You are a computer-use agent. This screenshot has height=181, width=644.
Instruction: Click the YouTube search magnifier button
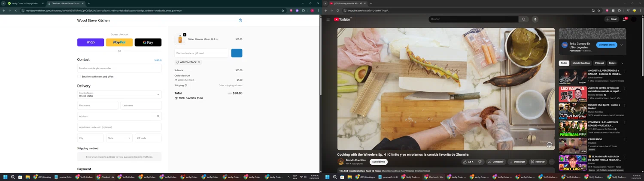[524, 19]
